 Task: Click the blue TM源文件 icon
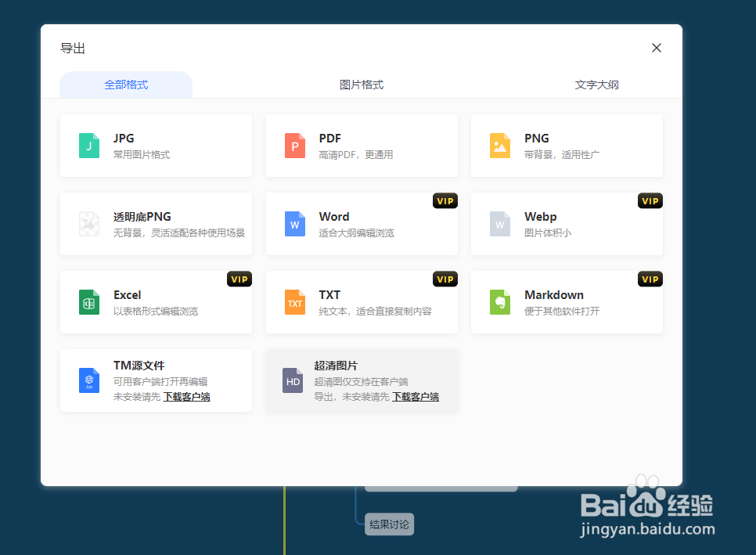pos(89,380)
